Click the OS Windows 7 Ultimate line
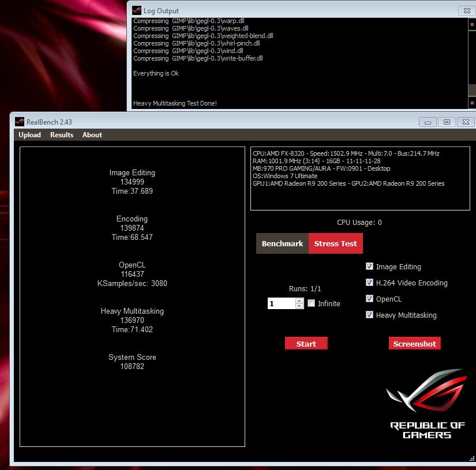Screen dimensions: 476x470 pos(285,176)
